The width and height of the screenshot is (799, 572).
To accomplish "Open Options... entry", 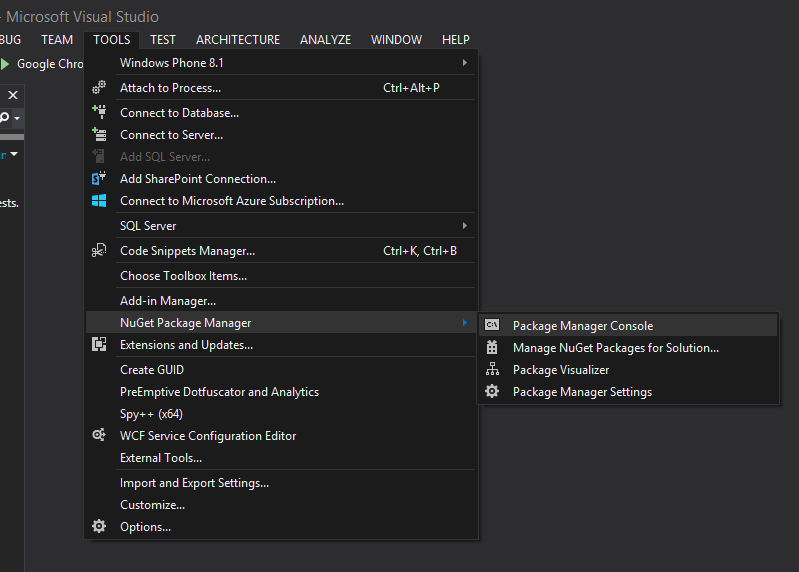I will click(x=281, y=527).
